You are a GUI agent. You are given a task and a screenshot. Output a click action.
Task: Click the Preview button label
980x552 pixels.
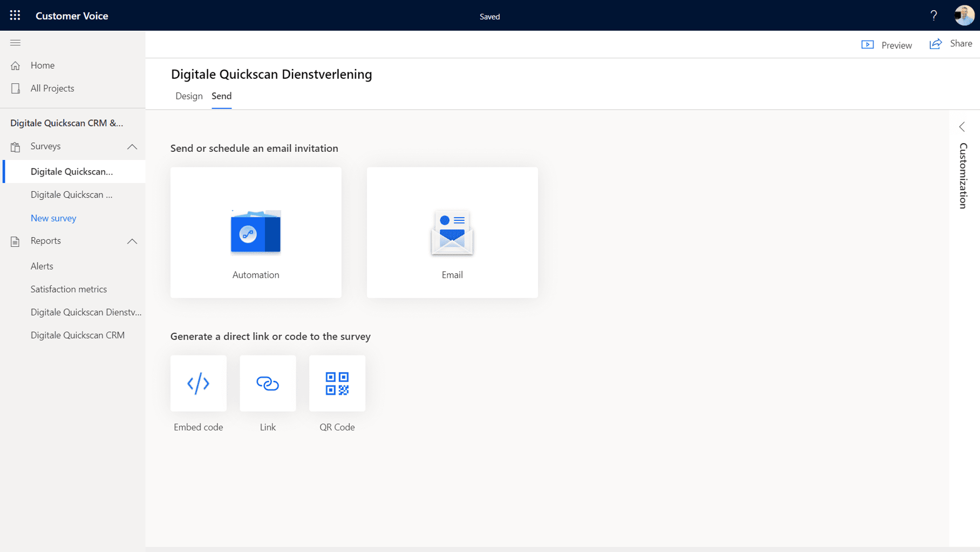896,45
